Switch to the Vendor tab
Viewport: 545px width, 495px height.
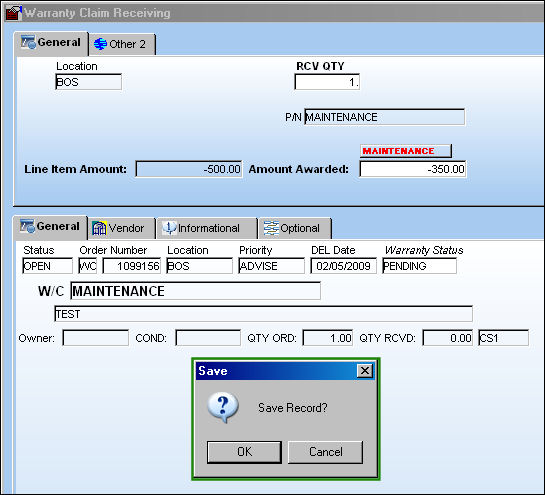(x=121, y=228)
